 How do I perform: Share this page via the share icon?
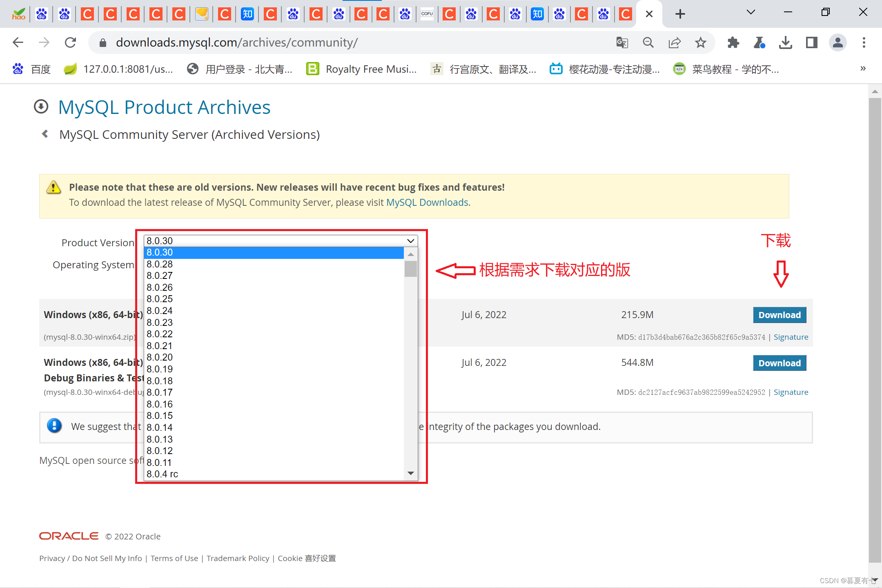(675, 42)
